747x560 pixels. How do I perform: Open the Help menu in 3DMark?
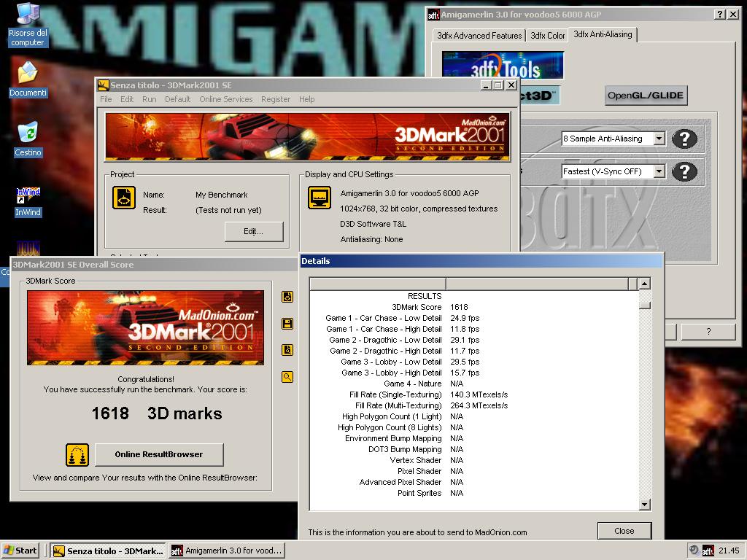pos(307,99)
